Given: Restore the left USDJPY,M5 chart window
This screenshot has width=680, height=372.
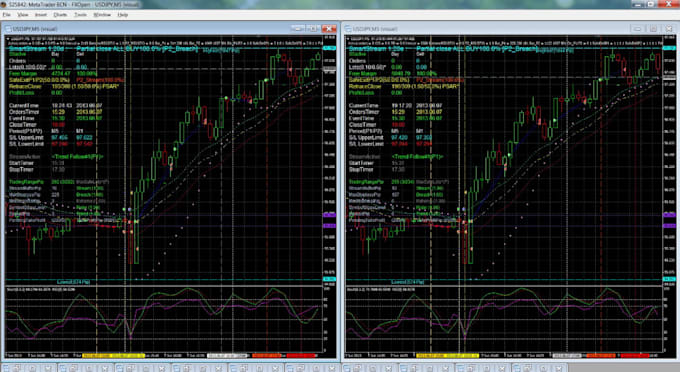Looking at the screenshot, I should click(x=313, y=29).
